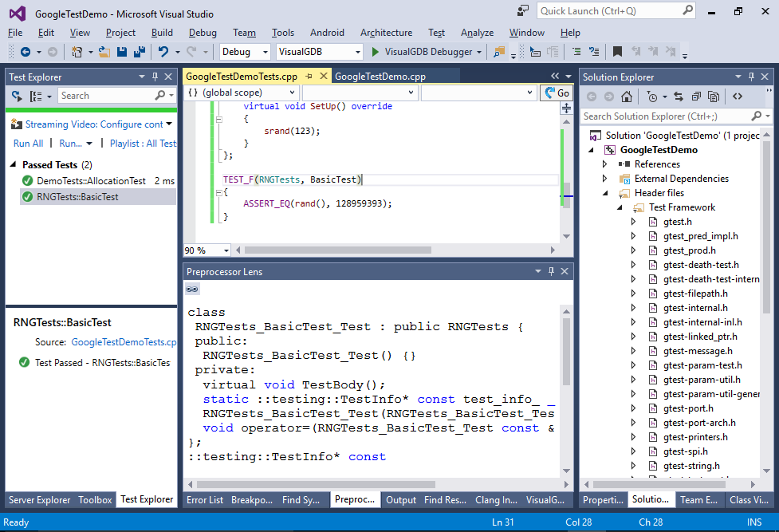The width and height of the screenshot is (779, 532).
Task: Expand the External Dependencies node
Action: click(x=604, y=179)
